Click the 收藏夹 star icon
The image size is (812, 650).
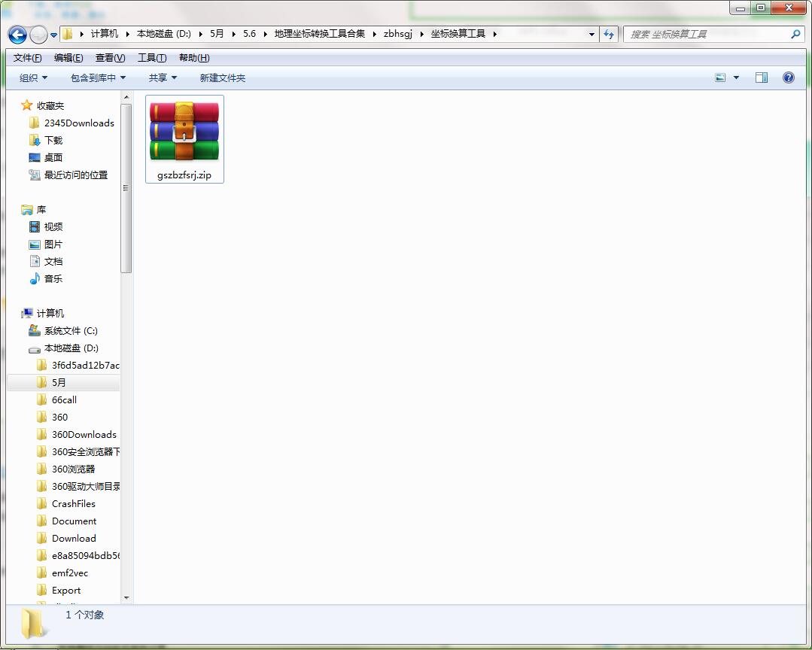pyautogui.click(x=26, y=105)
